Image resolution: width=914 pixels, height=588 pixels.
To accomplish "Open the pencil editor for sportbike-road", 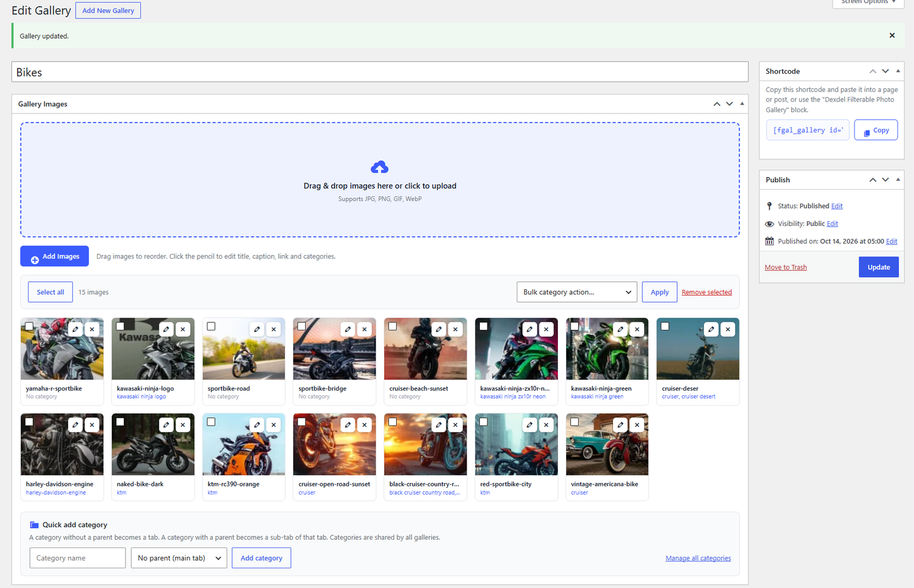I will pyautogui.click(x=257, y=329).
